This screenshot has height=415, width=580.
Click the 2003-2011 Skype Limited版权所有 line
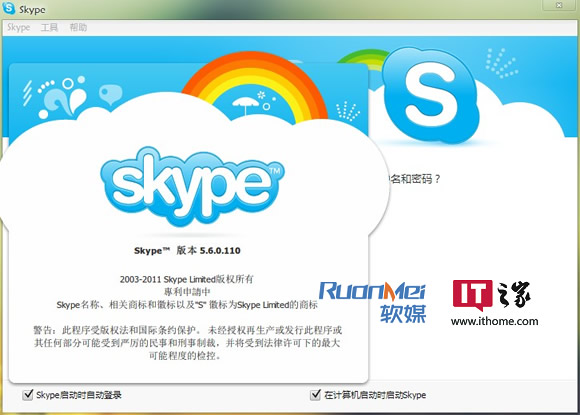[186, 279]
